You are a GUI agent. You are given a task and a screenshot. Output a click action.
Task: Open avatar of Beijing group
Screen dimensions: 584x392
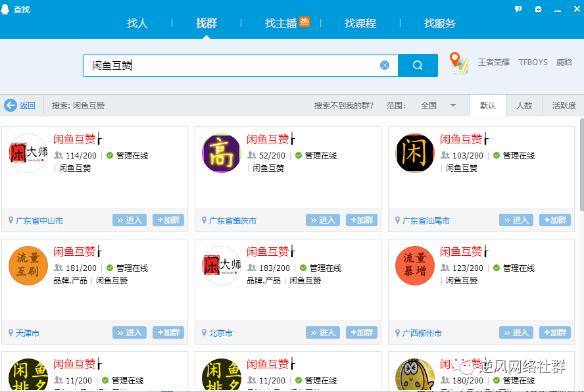point(222,266)
